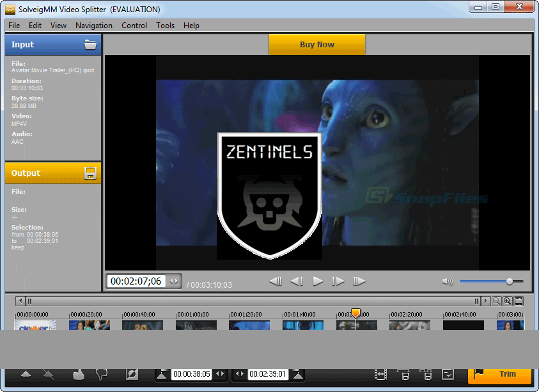Select thumbnail at 00:01:00;00
The image size is (539, 392).
click(196, 325)
